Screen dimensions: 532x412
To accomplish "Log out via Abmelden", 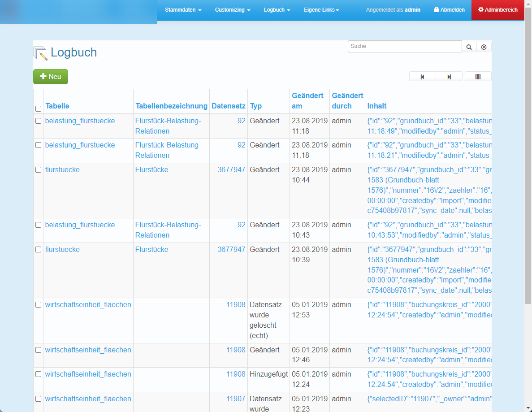I will pyautogui.click(x=449, y=10).
